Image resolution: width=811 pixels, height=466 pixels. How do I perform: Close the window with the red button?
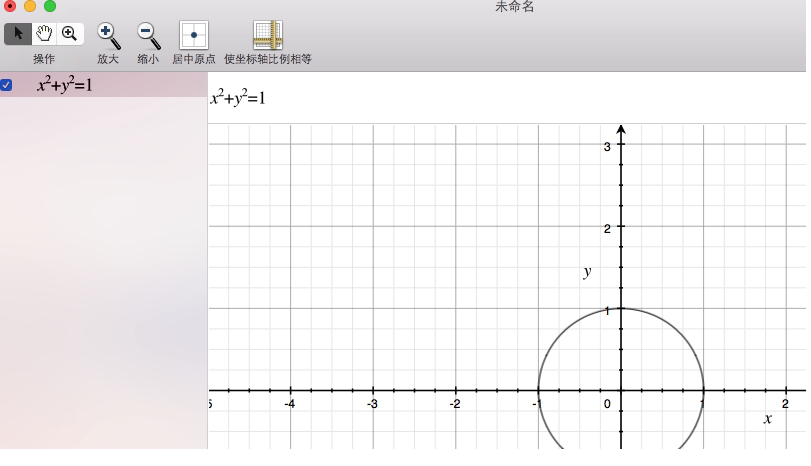(x=10, y=6)
